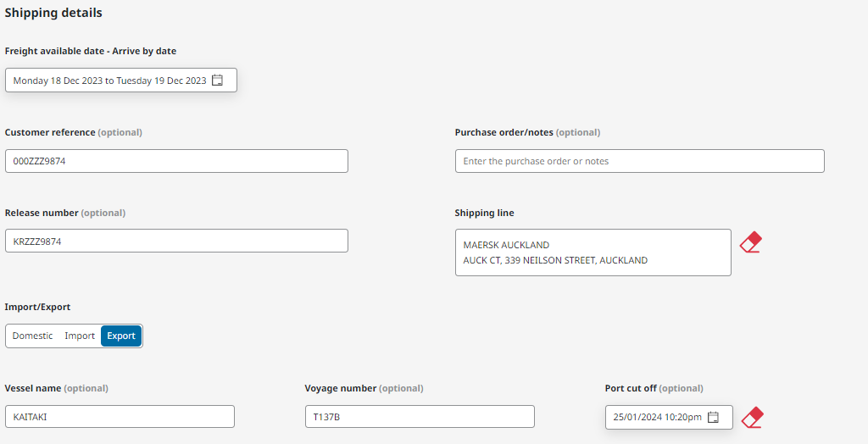Click the date text 25/01/2024 10:20pm
The width and height of the screenshot is (868, 444).
click(657, 417)
